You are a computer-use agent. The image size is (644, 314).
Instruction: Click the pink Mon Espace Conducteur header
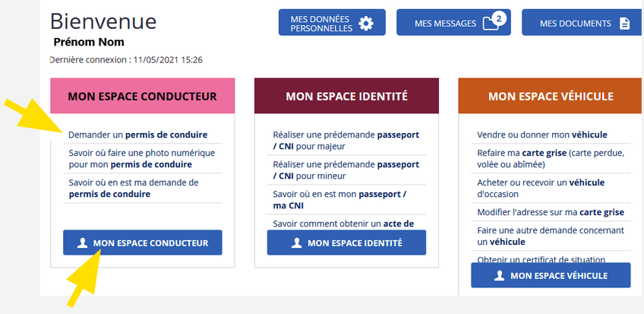click(143, 96)
